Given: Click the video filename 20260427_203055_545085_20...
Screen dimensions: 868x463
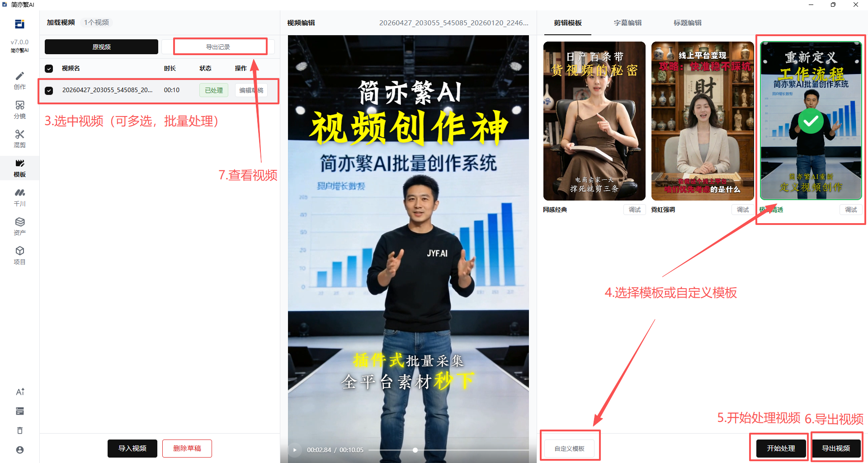Looking at the screenshot, I should tap(108, 90).
